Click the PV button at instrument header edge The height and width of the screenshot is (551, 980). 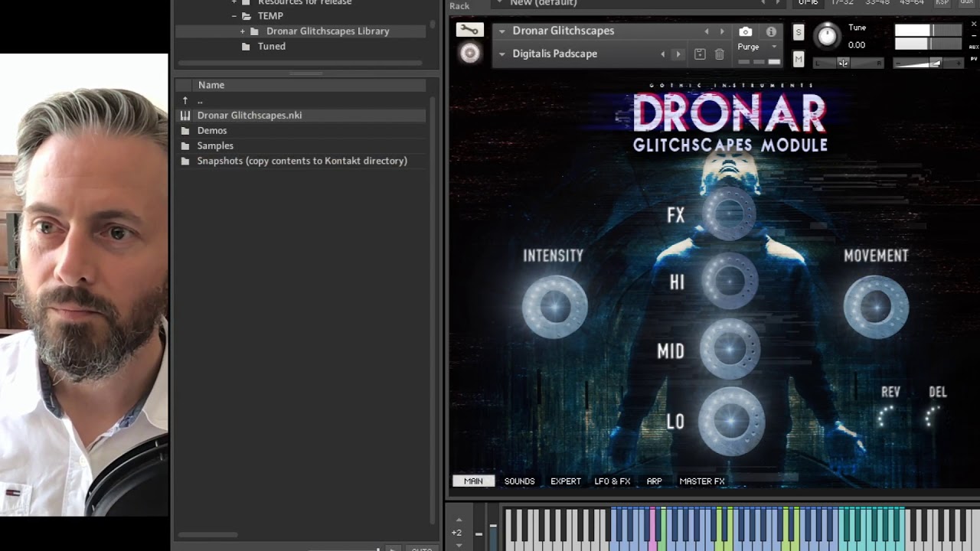[x=974, y=57]
